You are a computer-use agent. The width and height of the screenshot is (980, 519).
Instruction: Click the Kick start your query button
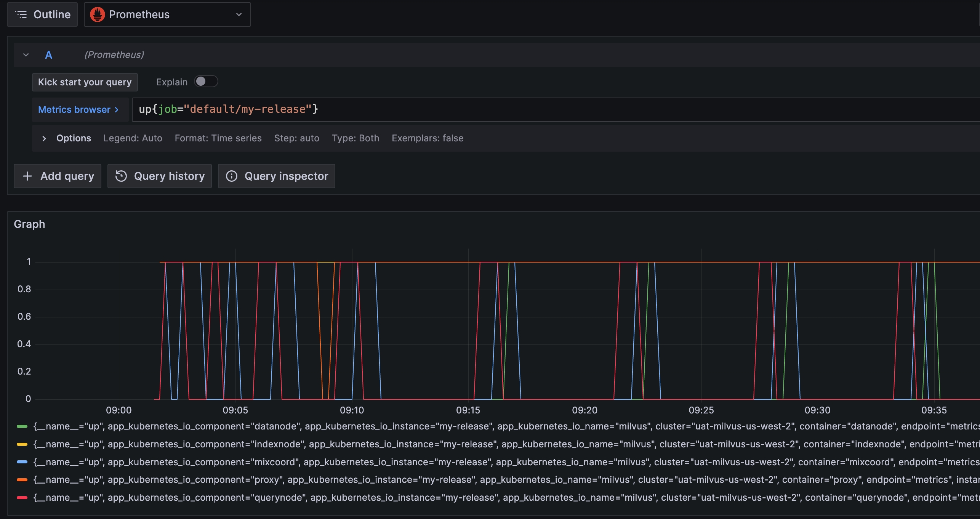85,82
